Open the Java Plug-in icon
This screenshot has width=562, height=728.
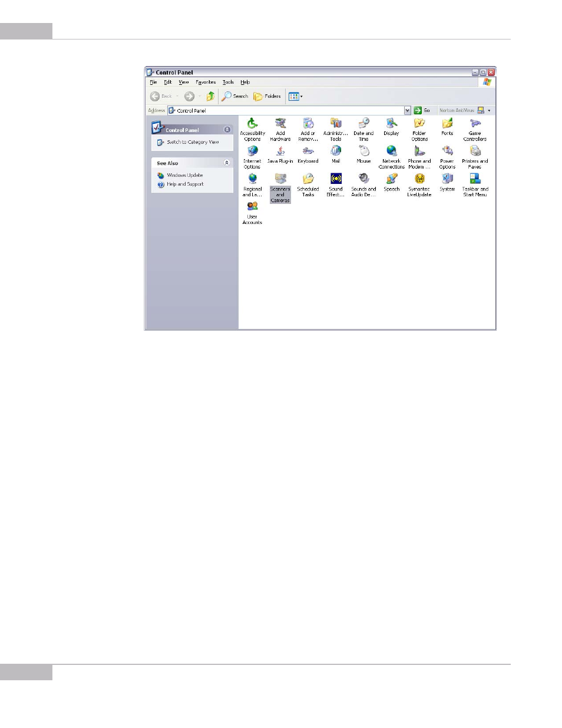pyautogui.click(x=280, y=154)
